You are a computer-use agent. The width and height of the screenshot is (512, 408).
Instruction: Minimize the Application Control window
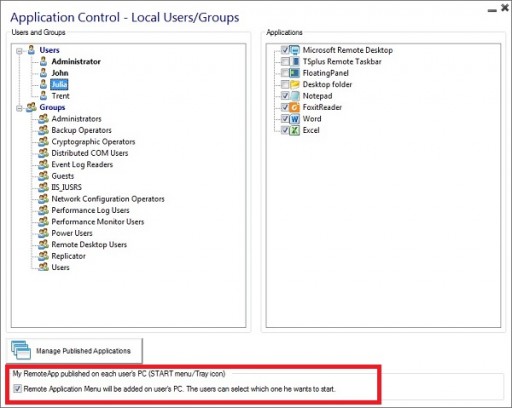pos(492,11)
